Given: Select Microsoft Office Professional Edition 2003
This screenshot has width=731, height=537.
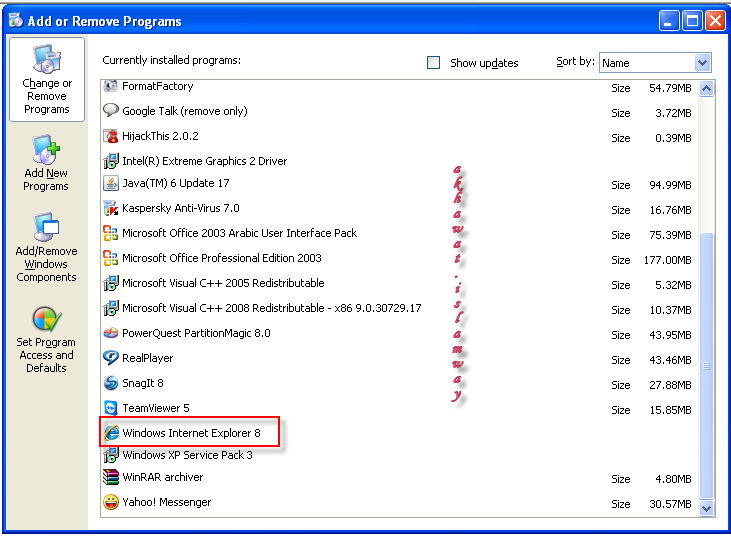Looking at the screenshot, I should coord(400,258).
